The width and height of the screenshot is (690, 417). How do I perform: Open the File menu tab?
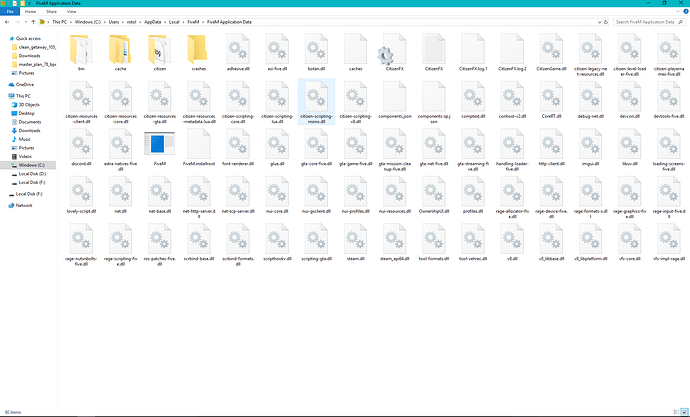coord(10,11)
